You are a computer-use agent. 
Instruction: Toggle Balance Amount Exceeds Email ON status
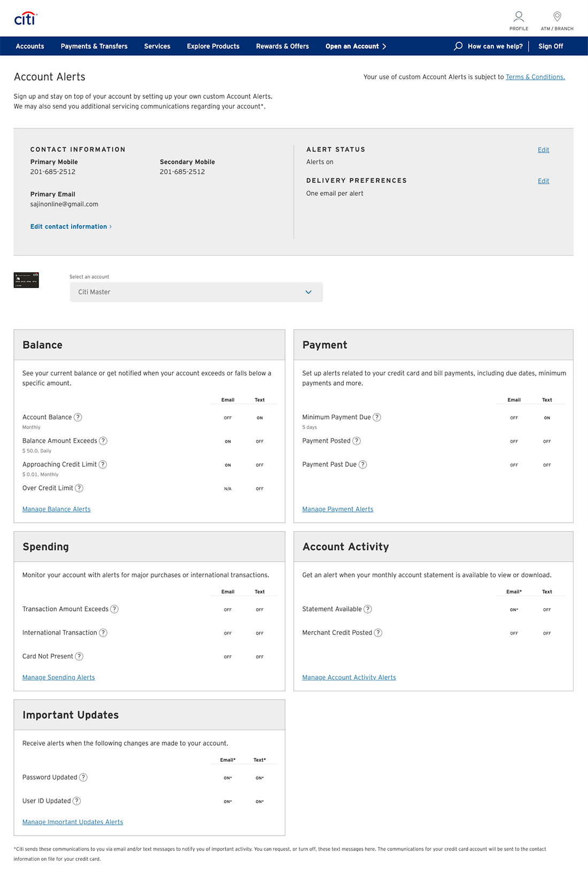tap(228, 441)
